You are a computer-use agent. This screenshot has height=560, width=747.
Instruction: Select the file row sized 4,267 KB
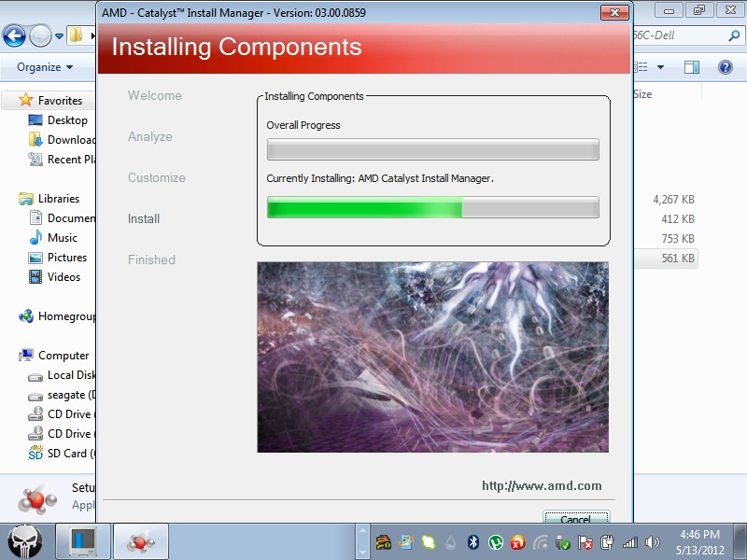666,200
